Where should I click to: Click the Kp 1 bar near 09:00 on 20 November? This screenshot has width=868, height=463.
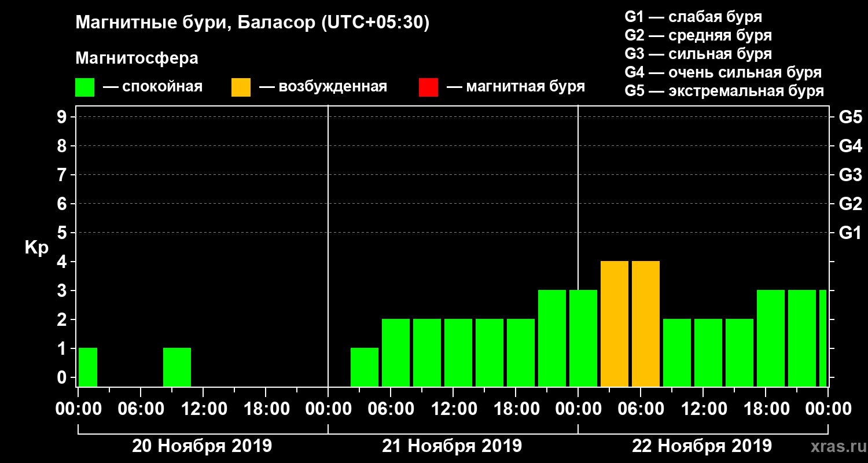click(x=177, y=367)
